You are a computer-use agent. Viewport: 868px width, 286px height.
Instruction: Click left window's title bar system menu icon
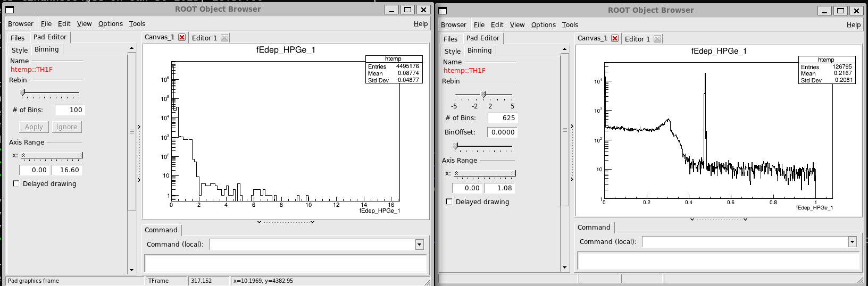coord(10,10)
